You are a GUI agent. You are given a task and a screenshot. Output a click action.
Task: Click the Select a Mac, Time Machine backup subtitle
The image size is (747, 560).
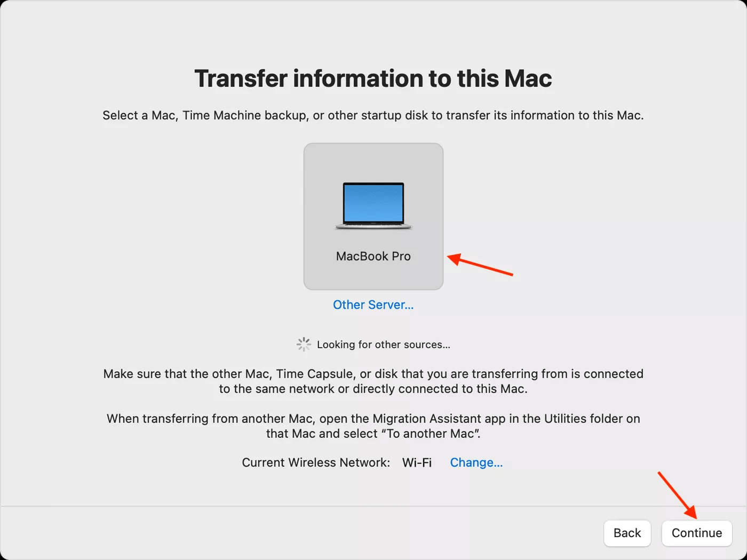click(x=373, y=115)
